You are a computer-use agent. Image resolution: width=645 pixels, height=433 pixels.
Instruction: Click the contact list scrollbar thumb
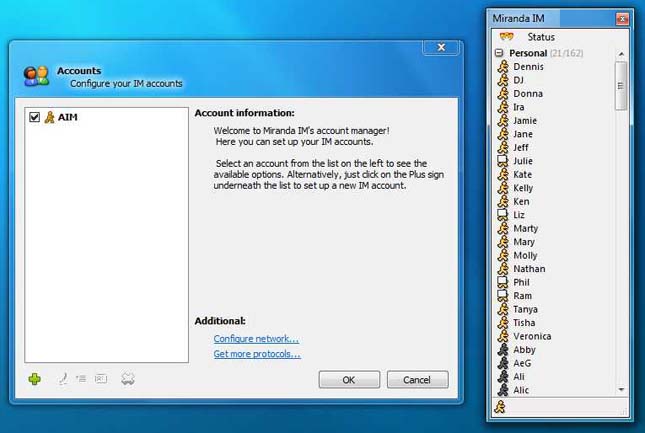point(621,86)
